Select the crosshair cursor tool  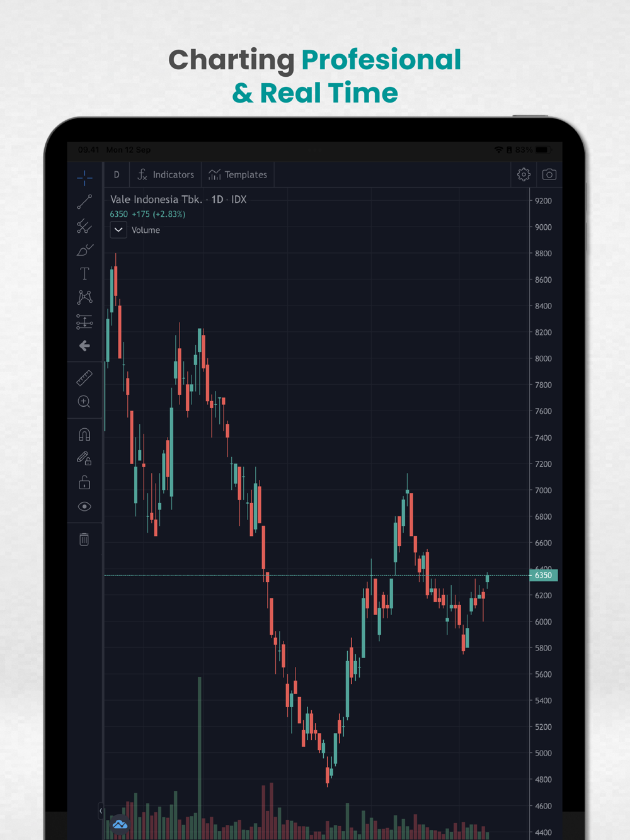[x=84, y=178]
